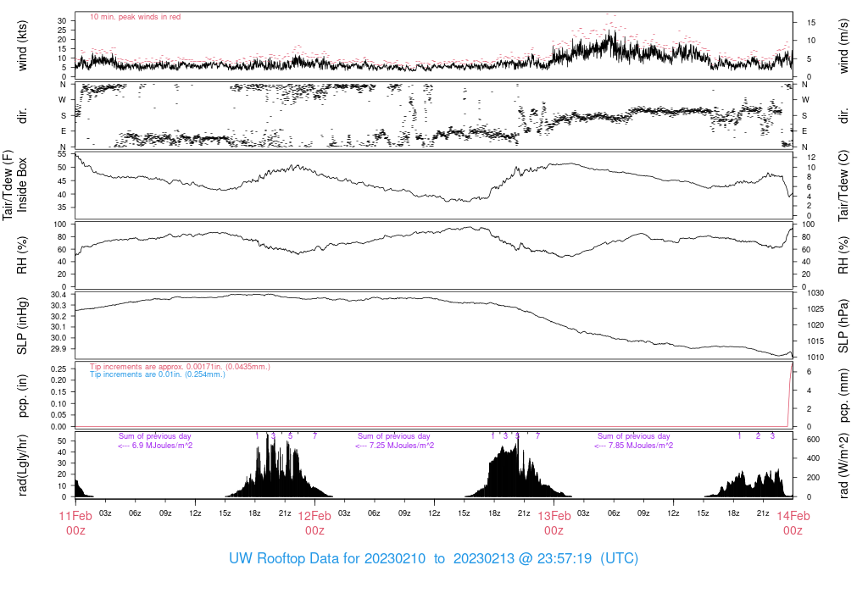Click the '30.4' pressure tick label
868x593 pixels.
click(x=58, y=294)
